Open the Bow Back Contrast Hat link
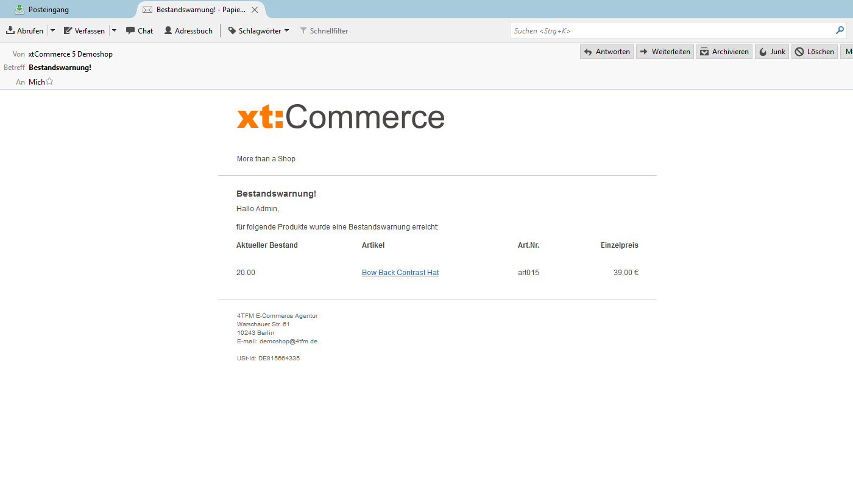This screenshot has width=853, height=504. 400,273
